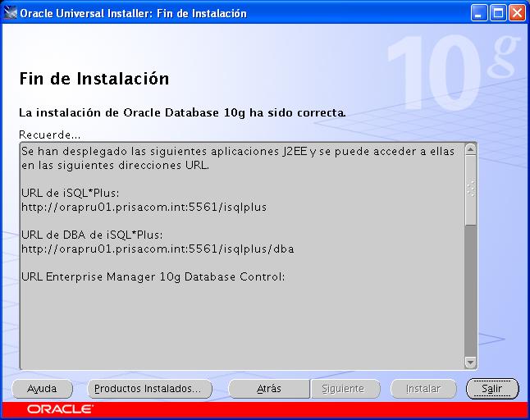Click the scrollbar thumb in Recuerde box
Screen dimensions: 530x420
point(470,189)
